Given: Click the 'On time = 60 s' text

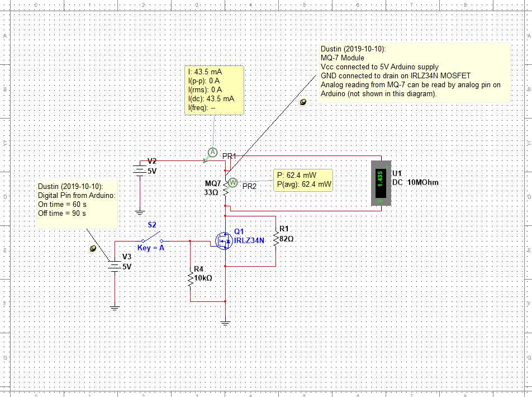Looking at the screenshot, I should [62, 205].
